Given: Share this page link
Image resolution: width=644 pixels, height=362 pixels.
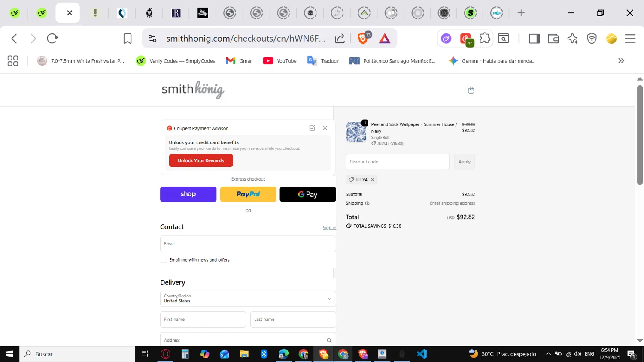Looking at the screenshot, I should pyautogui.click(x=340, y=39).
